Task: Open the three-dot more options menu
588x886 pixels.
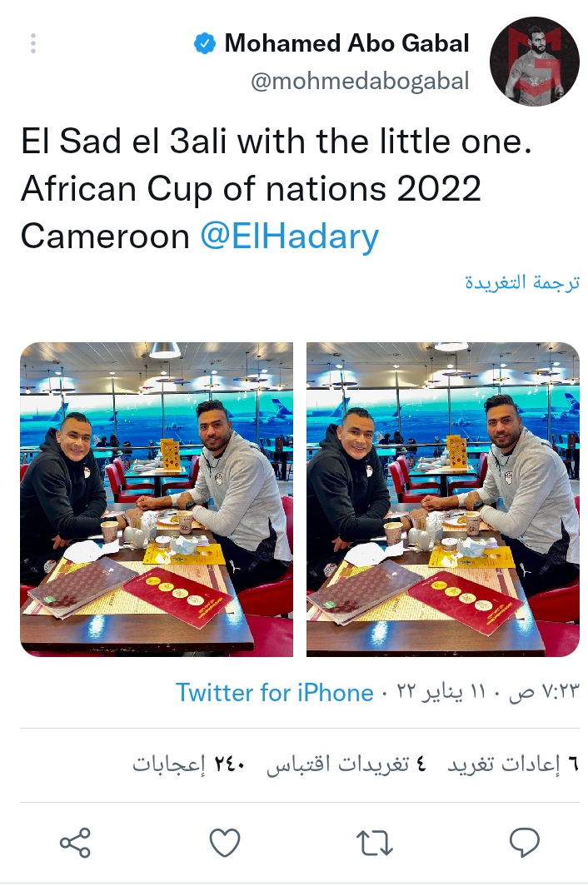Action: (33, 43)
